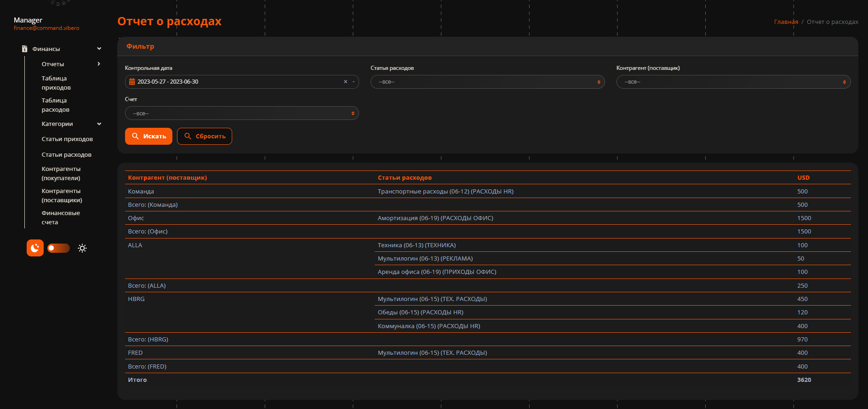Click the USD column header
The width and height of the screenshot is (868, 409).
(804, 177)
